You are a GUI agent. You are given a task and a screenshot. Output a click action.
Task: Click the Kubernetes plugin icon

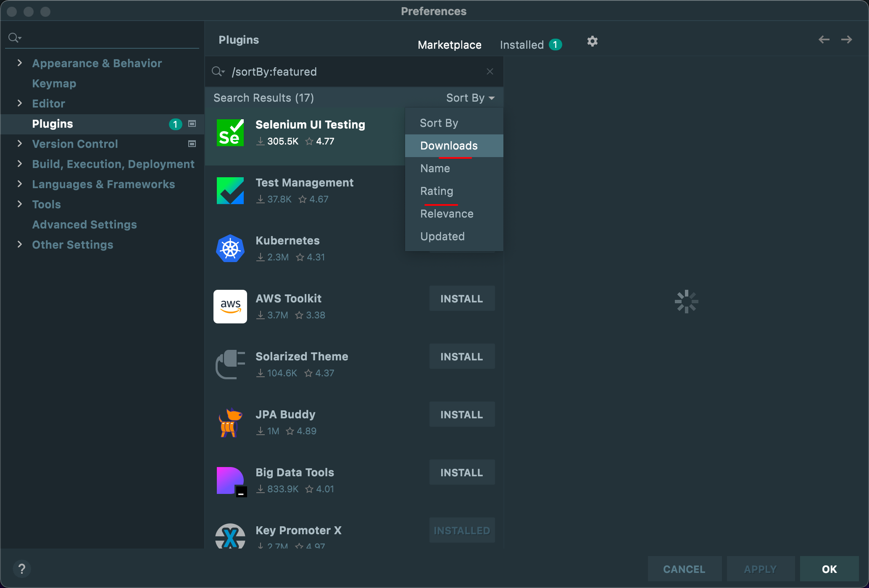click(230, 249)
